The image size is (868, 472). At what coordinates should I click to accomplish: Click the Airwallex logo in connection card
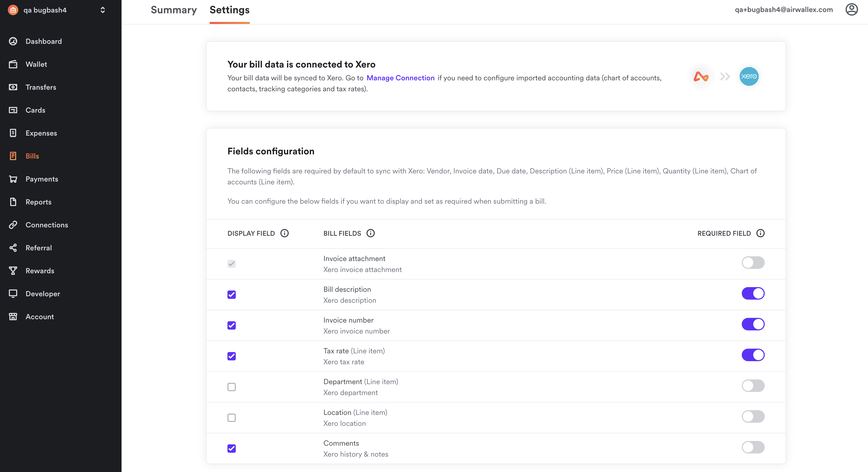[701, 76]
